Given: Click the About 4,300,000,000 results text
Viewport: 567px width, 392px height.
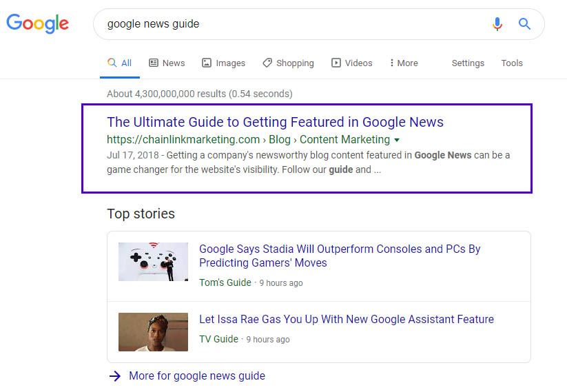Looking at the screenshot, I should [200, 94].
